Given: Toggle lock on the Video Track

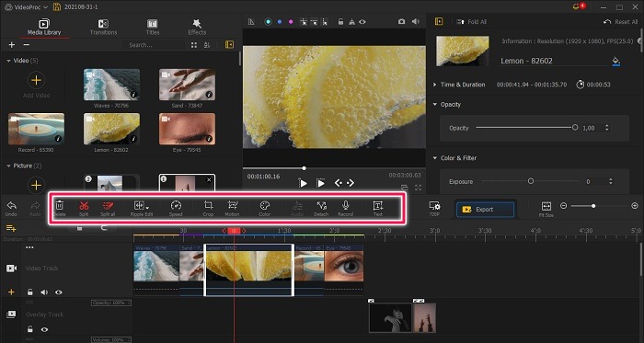Looking at the screenshot, I should 30,292.
